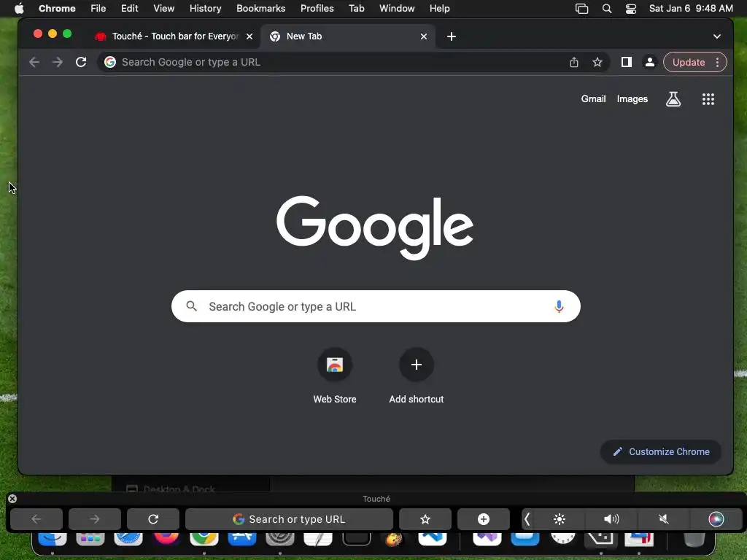Select the New Tab tab
This screenshot has width=747, height=560.
[348, 36]
